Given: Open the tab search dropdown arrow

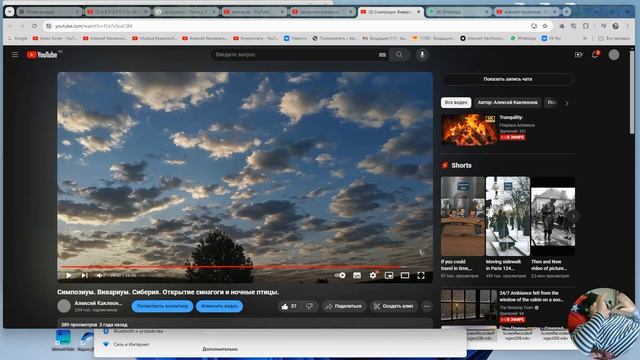Looking at the screenshot, I should coord(9,12).
